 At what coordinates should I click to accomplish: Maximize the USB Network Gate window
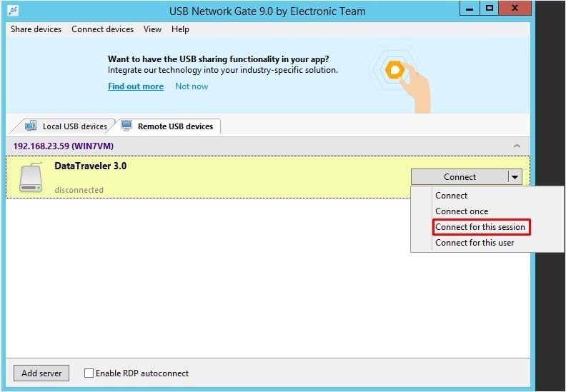click(489, 9)
